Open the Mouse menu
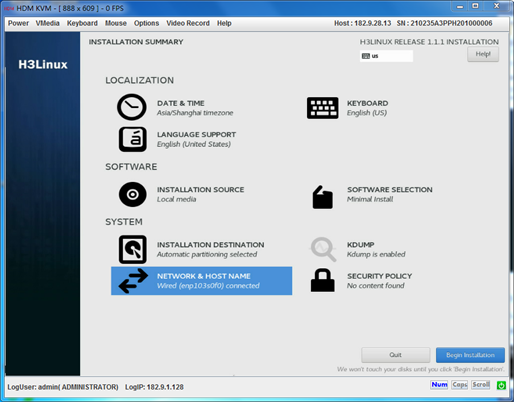 pyautogui.click(x=116, y=23)
